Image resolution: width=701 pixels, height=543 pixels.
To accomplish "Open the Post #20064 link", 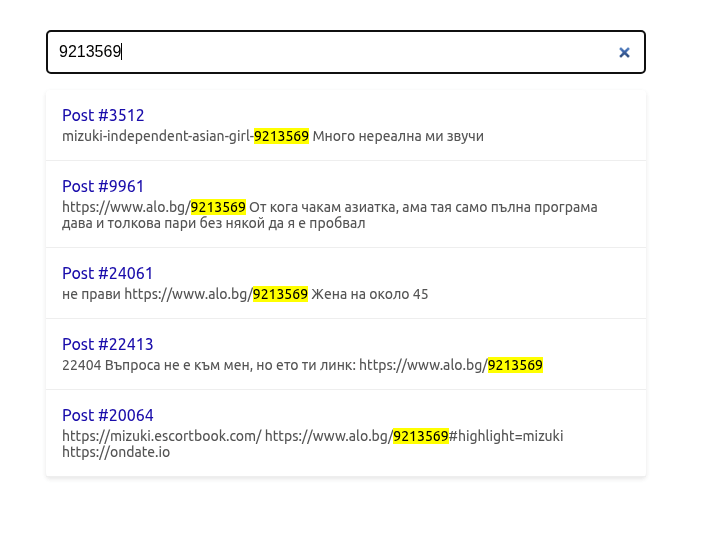I will (108, 415).
